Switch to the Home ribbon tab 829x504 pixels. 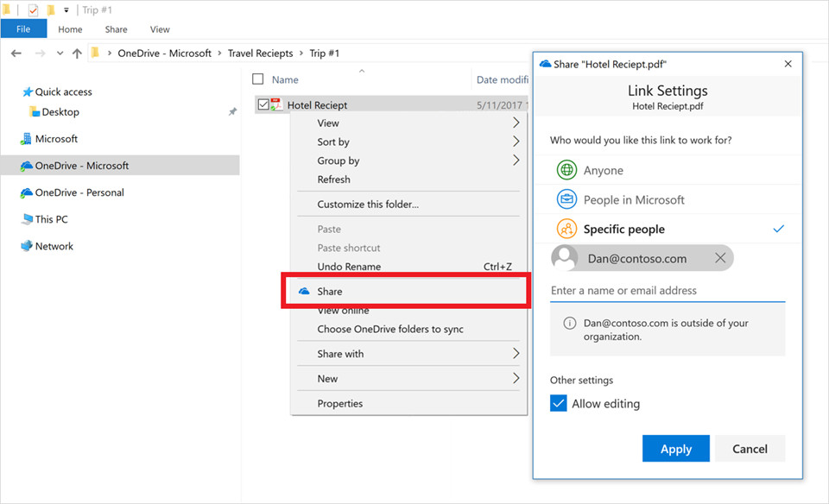70,28
